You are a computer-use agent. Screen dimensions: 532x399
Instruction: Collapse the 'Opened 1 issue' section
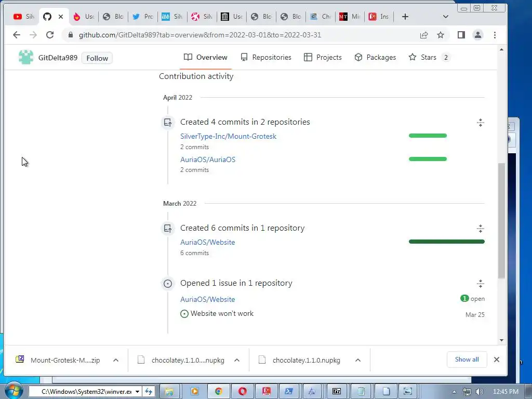[481, 284]
